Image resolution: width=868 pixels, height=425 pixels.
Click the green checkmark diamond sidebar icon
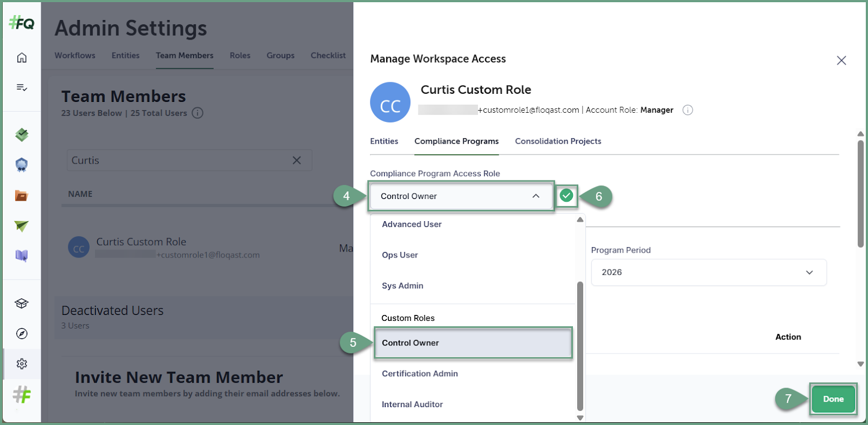pyautogui.click(x=22, y=134)
